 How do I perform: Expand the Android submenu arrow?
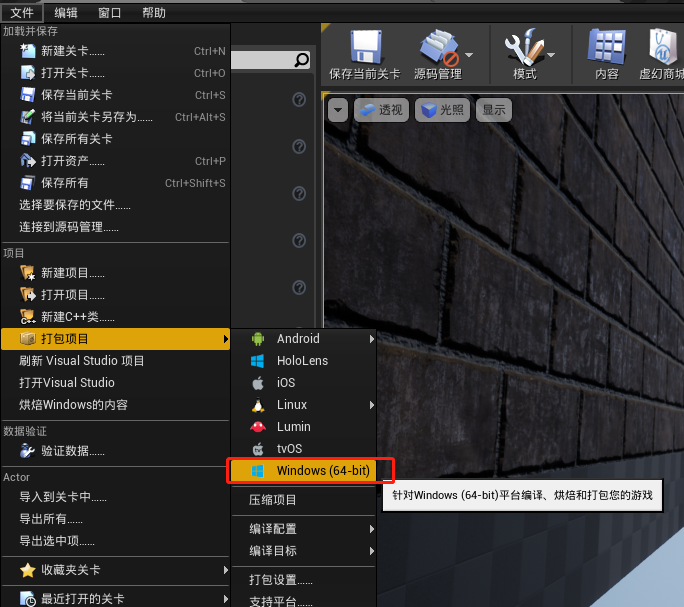tap(372, 339)
